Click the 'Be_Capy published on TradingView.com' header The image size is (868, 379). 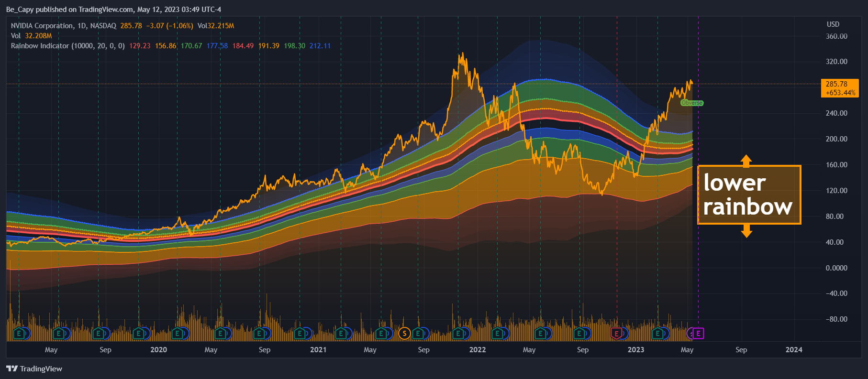(70, 10)
